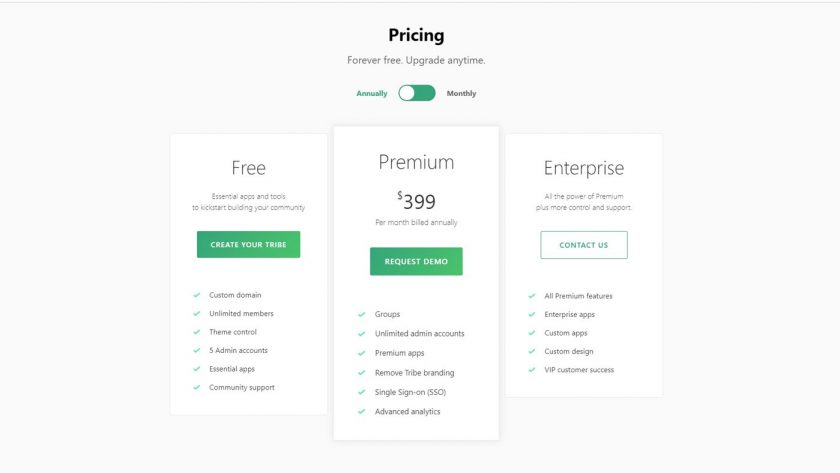Select the Enterprise plan heading

point(584,168)
